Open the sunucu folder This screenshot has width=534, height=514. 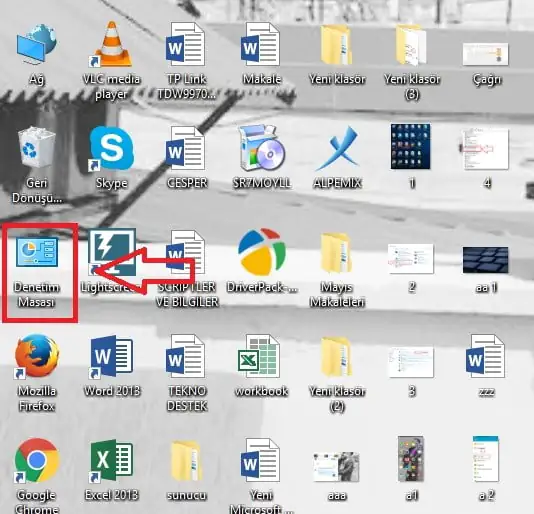(x=187, y=461)
